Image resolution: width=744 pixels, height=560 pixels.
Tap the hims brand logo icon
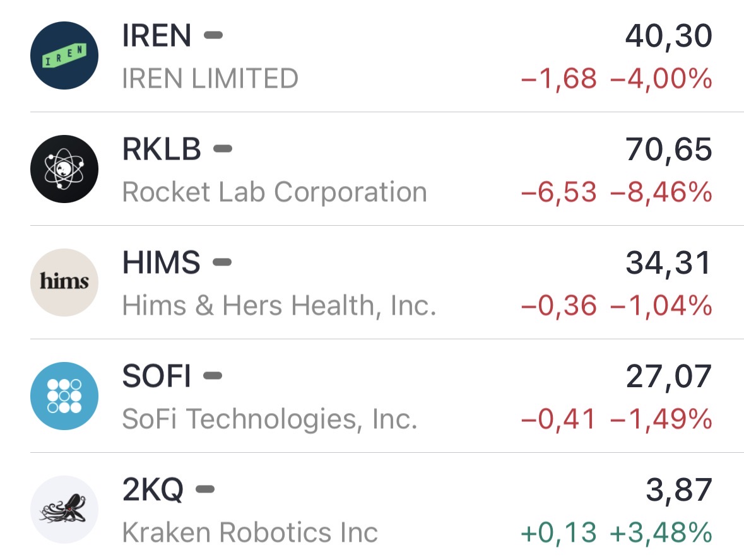[64, 283]
